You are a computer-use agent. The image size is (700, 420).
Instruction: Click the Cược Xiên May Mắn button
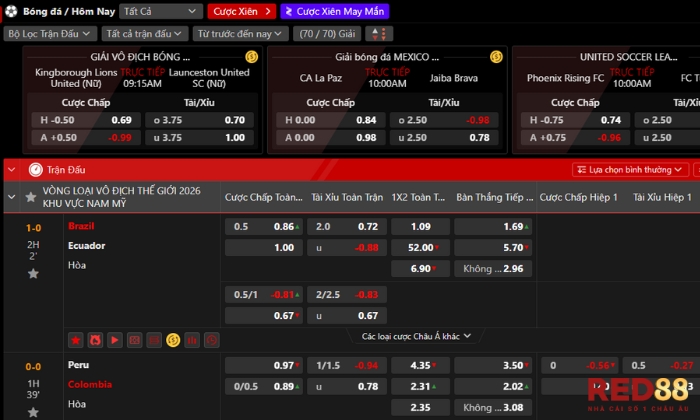[335, 11]
